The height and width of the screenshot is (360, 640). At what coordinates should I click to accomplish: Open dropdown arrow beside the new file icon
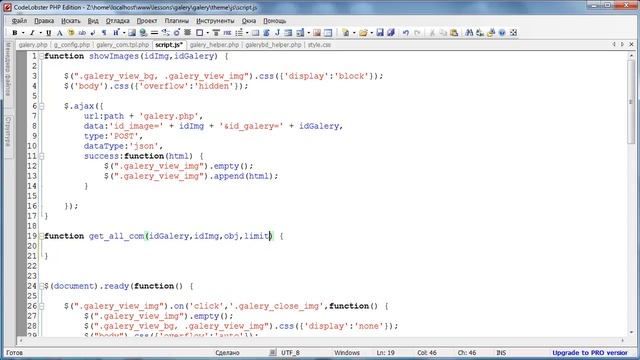pyautogui.click(x=354, y=33)
